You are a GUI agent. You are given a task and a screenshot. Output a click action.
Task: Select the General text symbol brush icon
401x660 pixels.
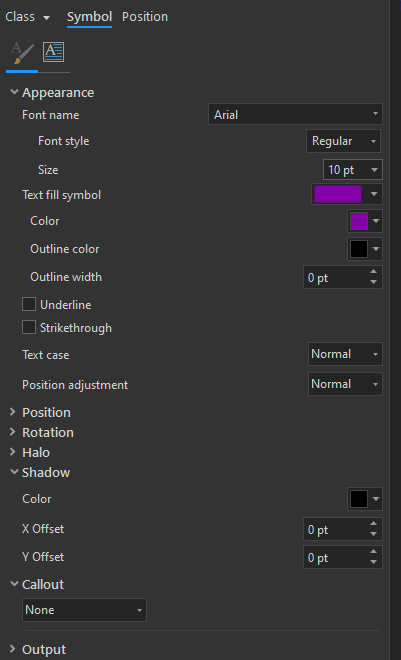click(x=22, y=53)
